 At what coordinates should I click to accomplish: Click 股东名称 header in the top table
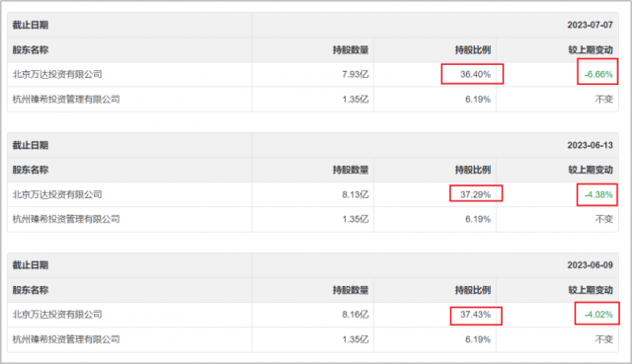coord(31,50)
